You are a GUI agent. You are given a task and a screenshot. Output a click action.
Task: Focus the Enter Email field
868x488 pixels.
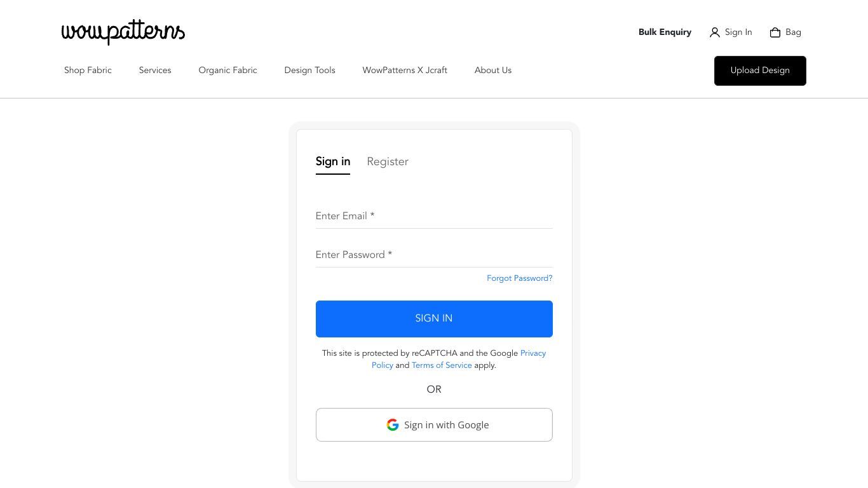pyautogui.click(x=434, y=216)
